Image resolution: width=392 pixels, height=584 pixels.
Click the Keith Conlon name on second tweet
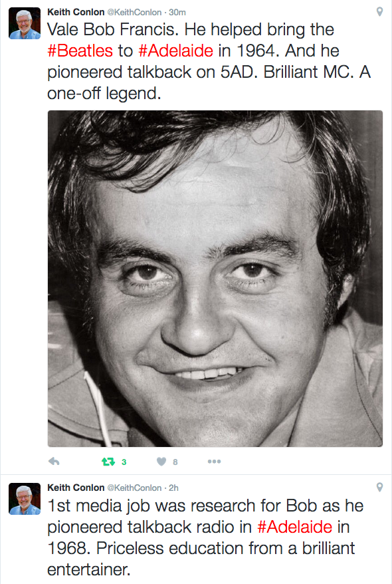pos(76,488)
